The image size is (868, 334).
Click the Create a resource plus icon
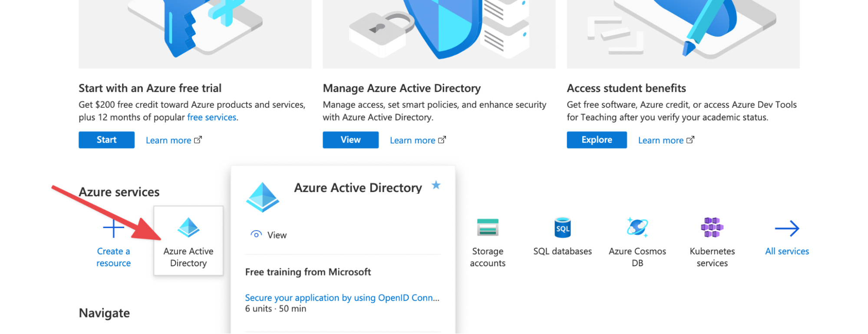(x=113, y=228)
